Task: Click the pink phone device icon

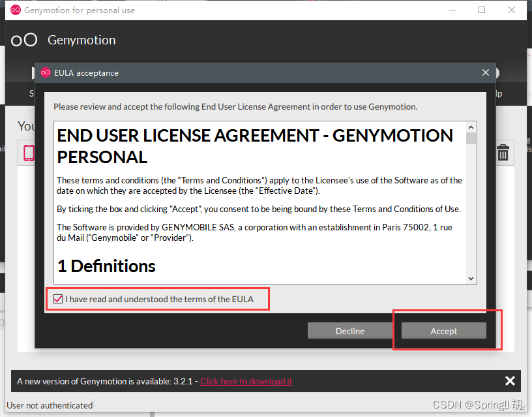Action: (x=29, y=153)
